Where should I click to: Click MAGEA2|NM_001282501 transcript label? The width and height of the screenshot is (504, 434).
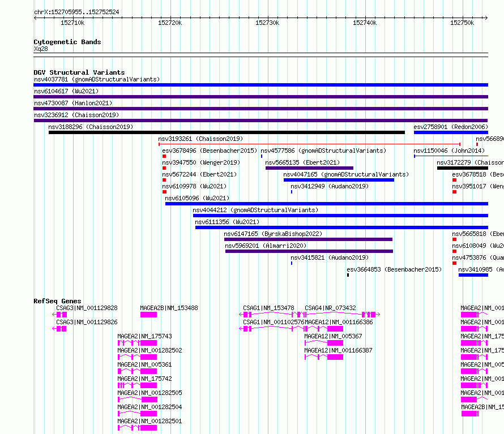click(x=150, y=421)
